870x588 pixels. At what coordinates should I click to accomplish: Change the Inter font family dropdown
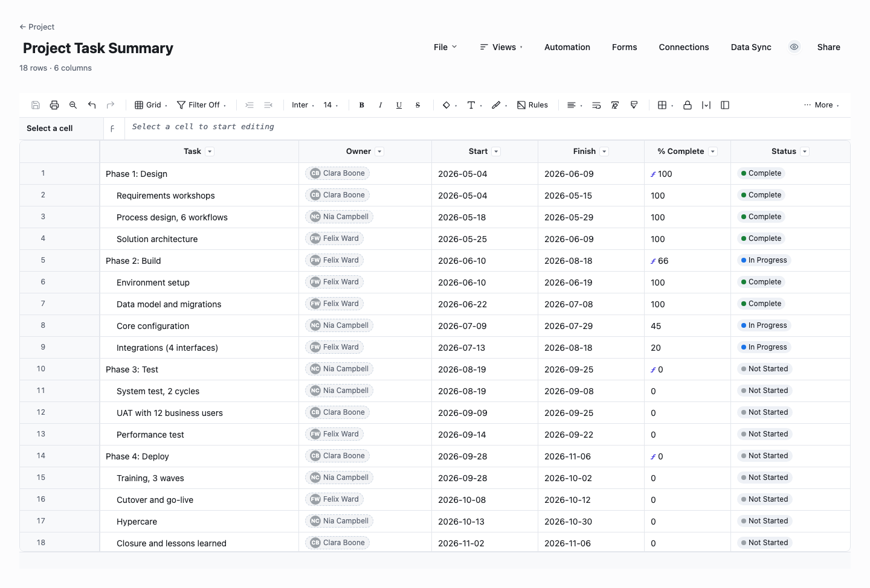click(303, 105)
